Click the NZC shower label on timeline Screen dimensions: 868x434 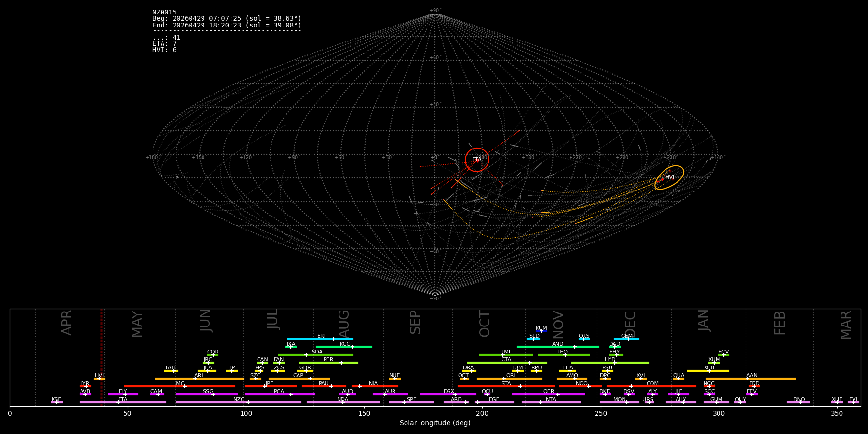pyautogui.click(x=239, y=400)
